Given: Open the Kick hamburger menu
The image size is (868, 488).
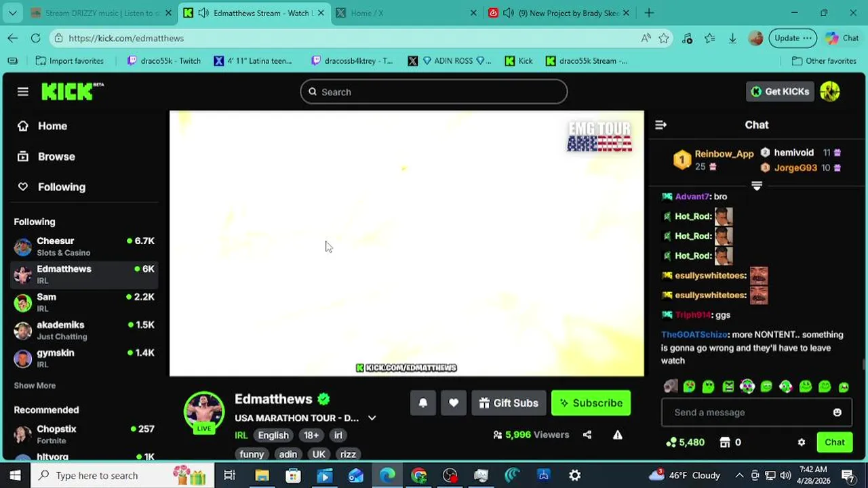Looking at the screenshot, I should (x=23, y=91).
